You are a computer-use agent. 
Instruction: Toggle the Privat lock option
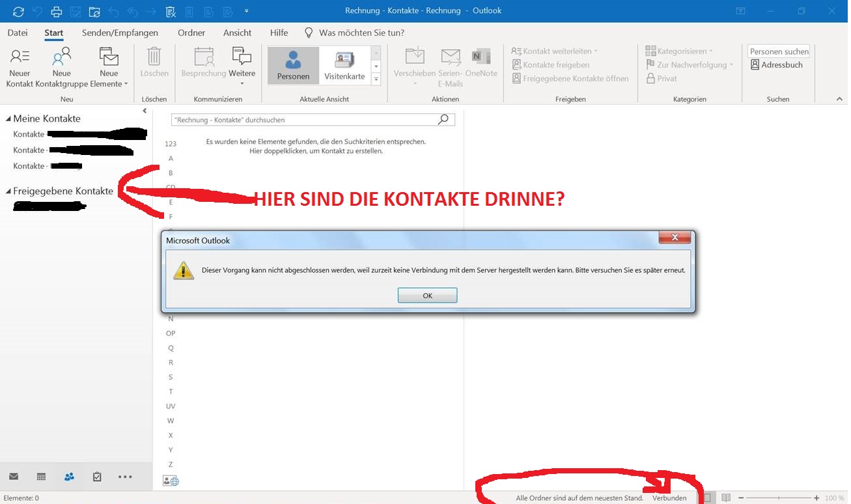[x=662, y=78]
